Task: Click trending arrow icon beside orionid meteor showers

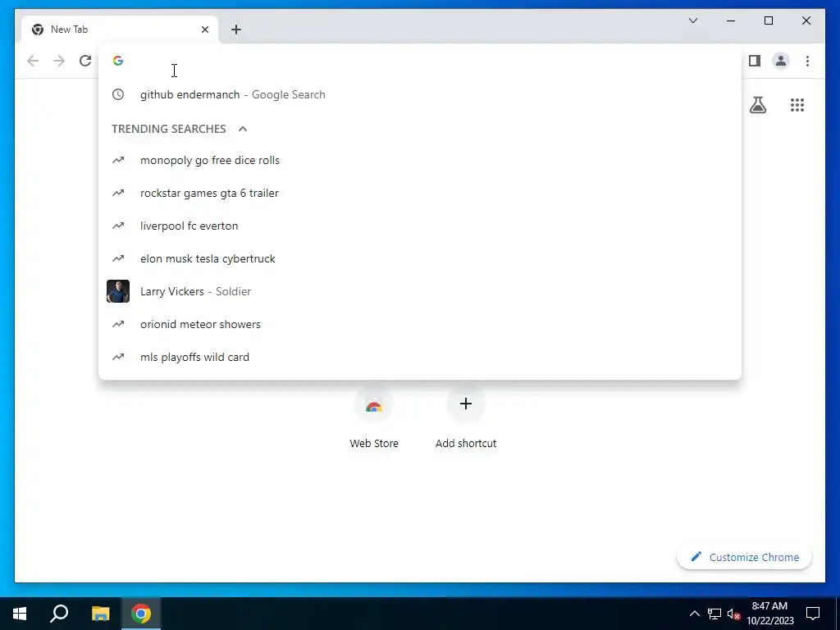Action: (118, 324)
